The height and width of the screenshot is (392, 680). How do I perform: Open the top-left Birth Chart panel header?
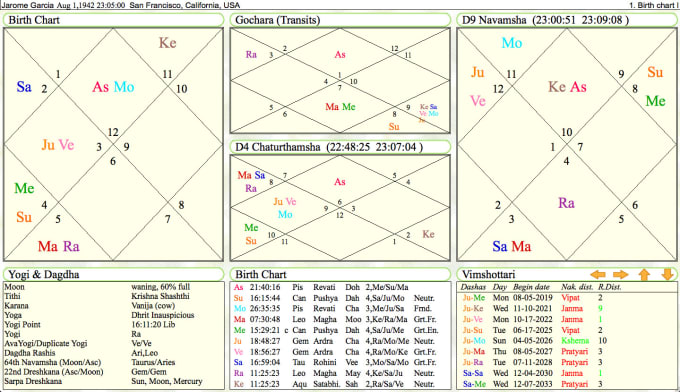coord(114,20)
